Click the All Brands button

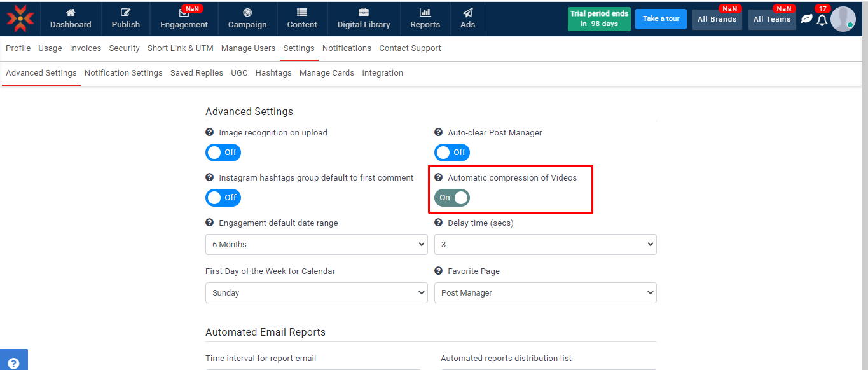pos(717,20)
